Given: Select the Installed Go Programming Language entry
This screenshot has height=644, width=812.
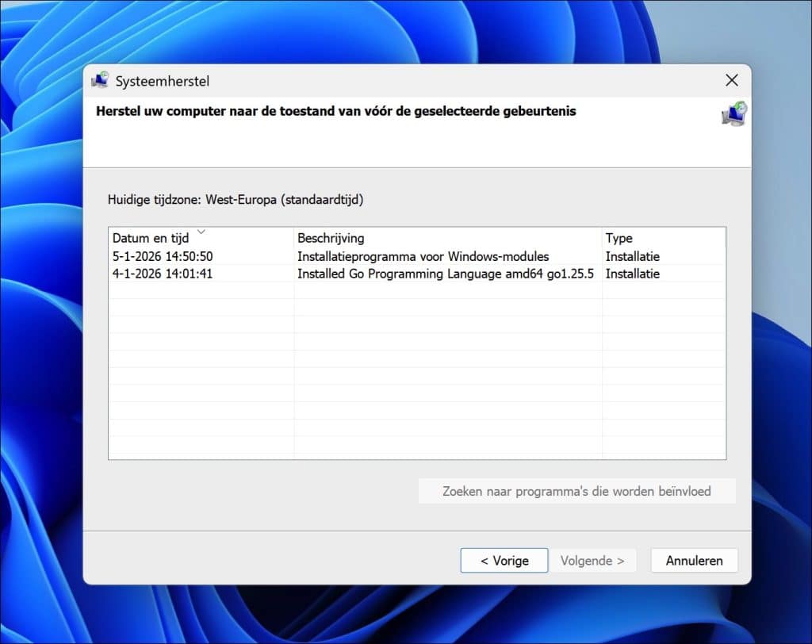Looking at the screenshot, I should (x=445, y=274).
